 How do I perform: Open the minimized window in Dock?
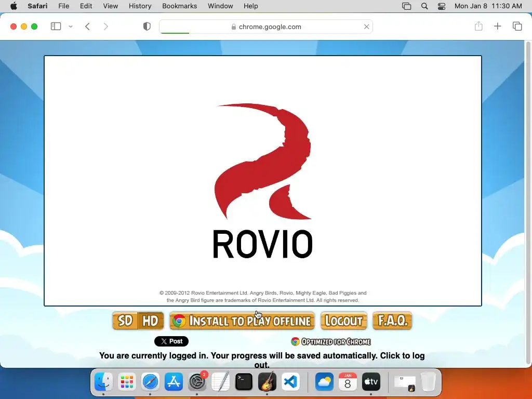404,382
